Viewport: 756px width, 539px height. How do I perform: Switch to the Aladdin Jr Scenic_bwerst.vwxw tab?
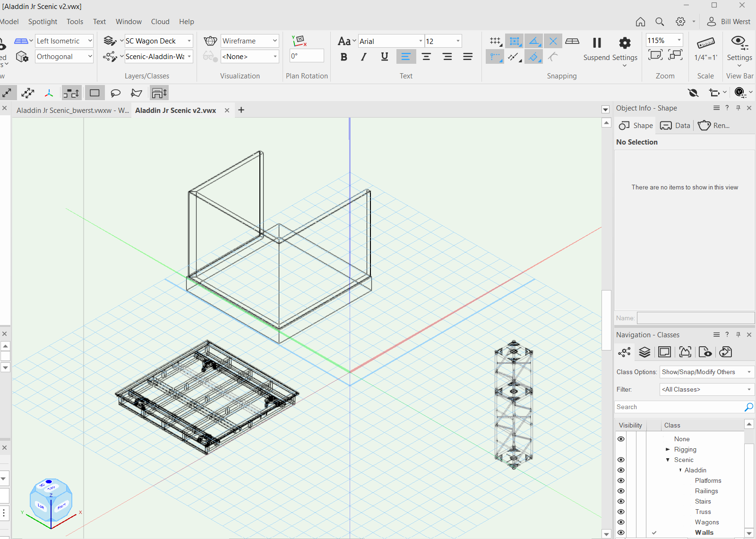click(x=72, y=110)
